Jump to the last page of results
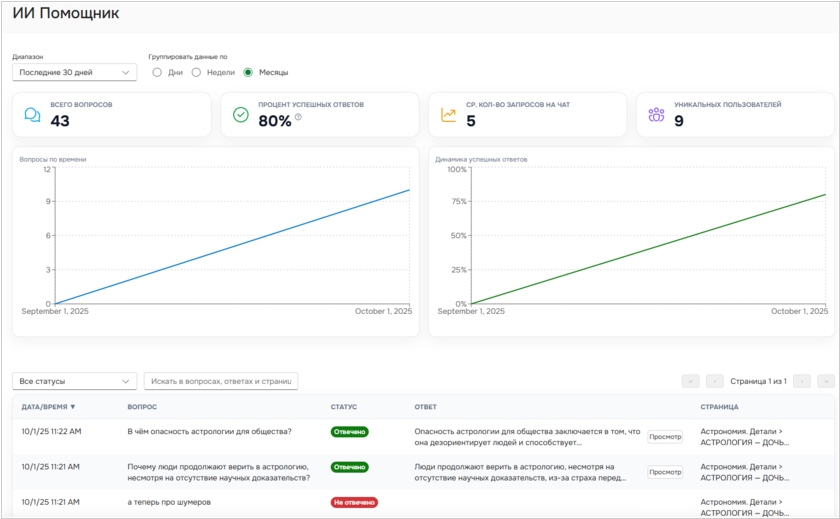Screen dimensions: 840x519 coord(826,381)
